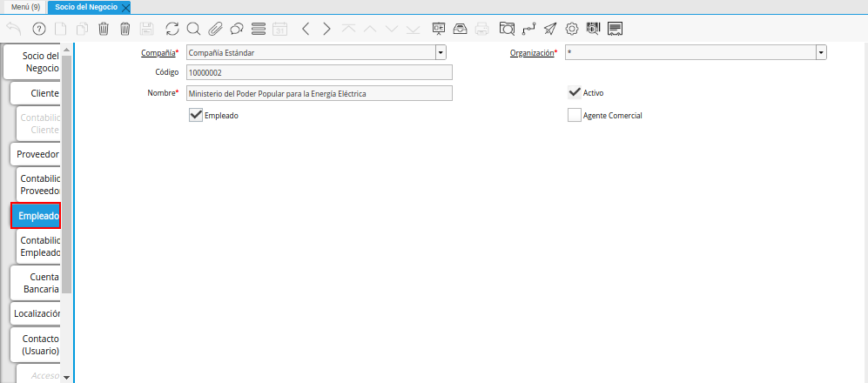Open the Socio del Negocio sidebar tab
The width and height of the screenshot is (868, 383).
(33, 62)
